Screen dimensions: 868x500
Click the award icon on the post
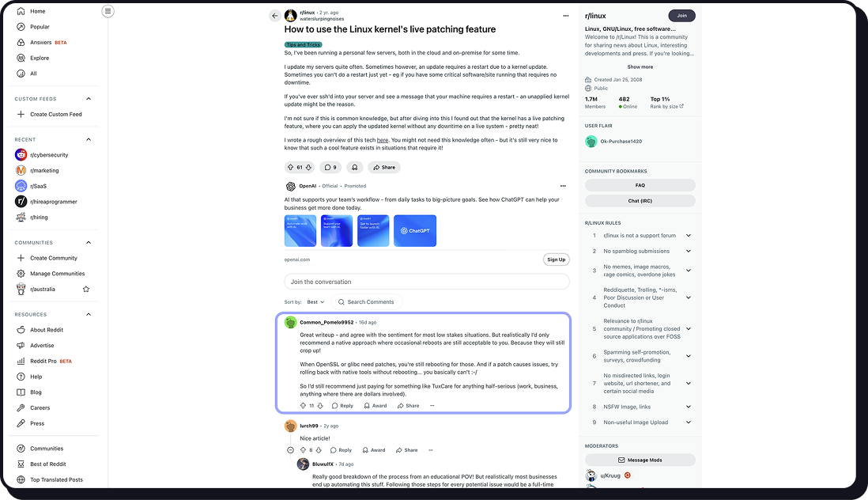tap(355, 167)
